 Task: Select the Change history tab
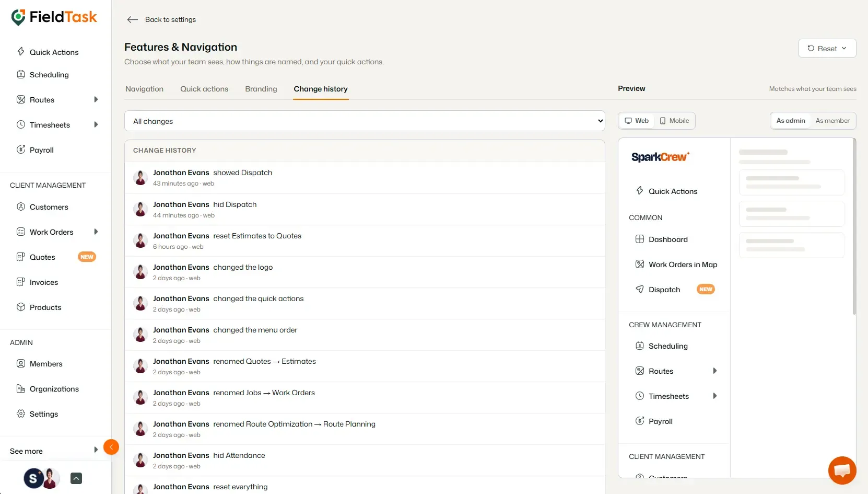(x=321, y=89)
